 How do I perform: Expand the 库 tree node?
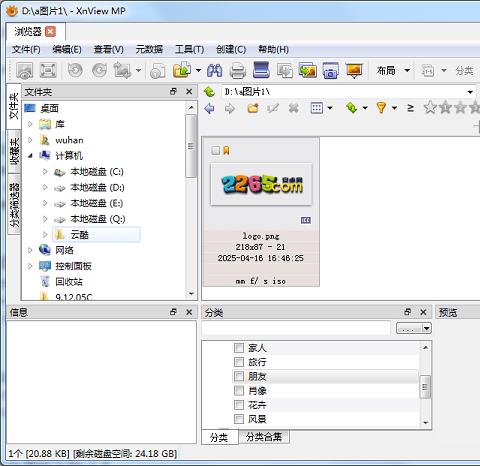tap(30, 124)
